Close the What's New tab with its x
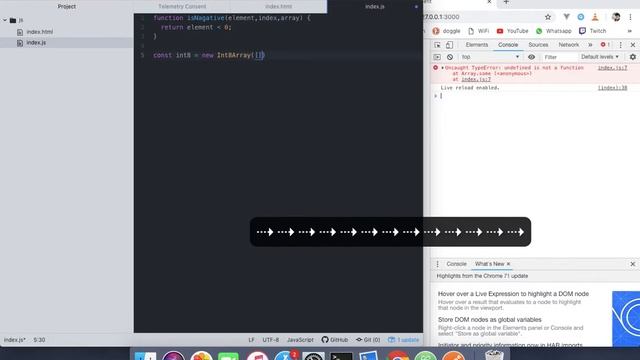The height and width of the screenshot is (360, 640). click(x=508, y=264)
